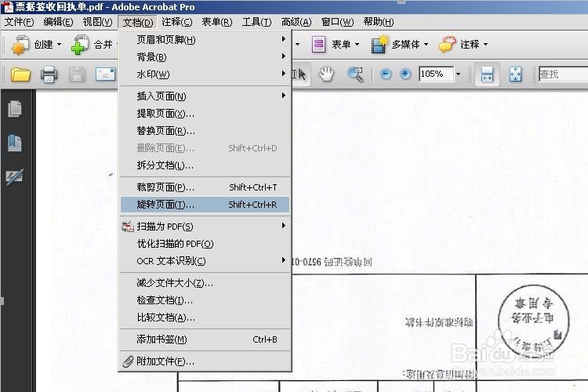Close the 文档(D) Document menu
The width and height of the screenshot is (588, 392).
[138, 23]
